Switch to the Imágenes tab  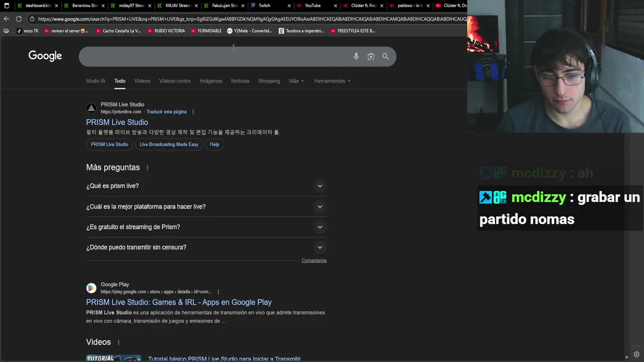tap(211, 81)
